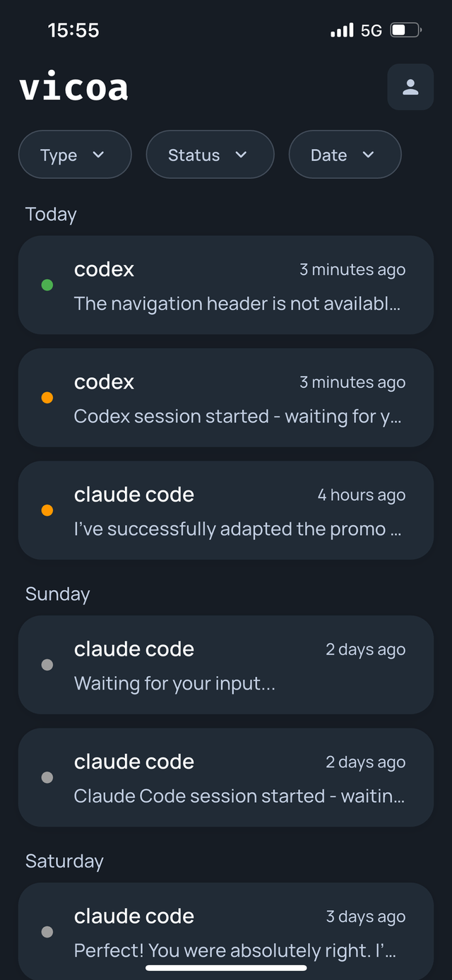The width and height of the screenshot is (452, 980).
Task: Select the Sunday section header
Action: [56, 594]
